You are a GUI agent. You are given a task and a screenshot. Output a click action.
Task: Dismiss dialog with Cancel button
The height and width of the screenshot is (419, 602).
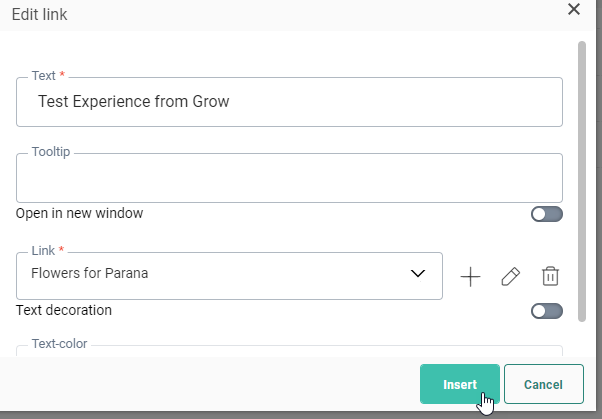(543, 384)
